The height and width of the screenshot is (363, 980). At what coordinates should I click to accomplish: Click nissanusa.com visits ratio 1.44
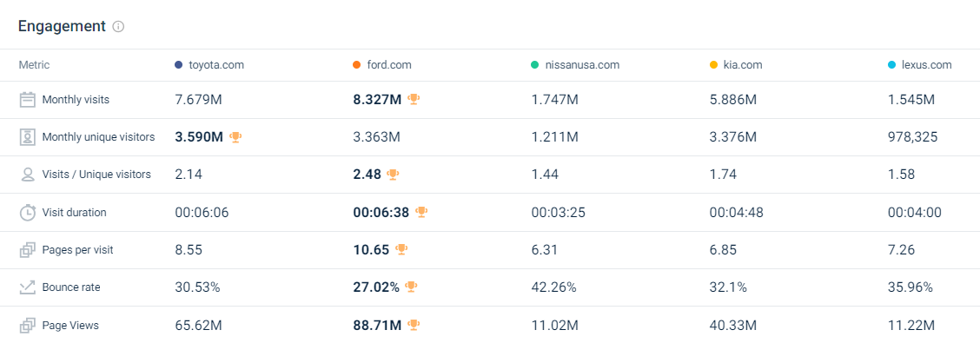pyautogui.click(x=545, y=175)
